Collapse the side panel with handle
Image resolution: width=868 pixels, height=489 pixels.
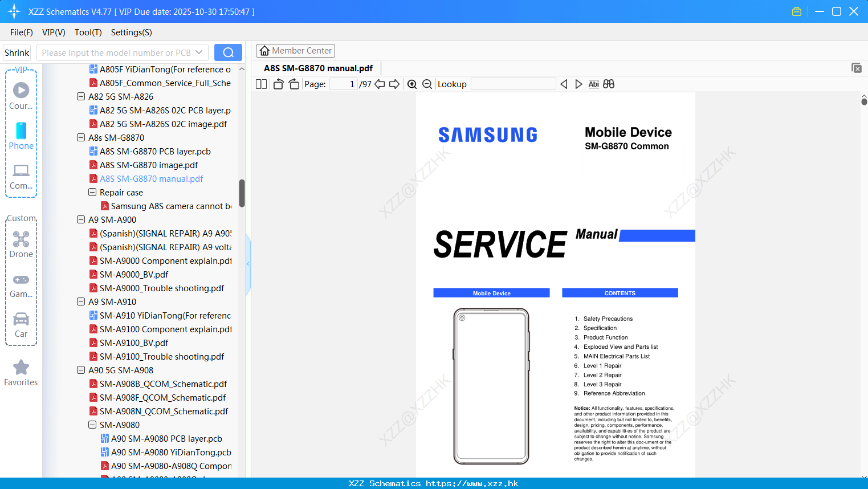tap(248, 264)
